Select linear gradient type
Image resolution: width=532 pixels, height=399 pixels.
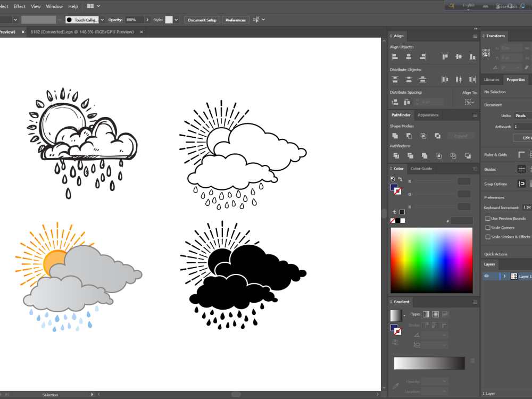click(x=426, y=314)
